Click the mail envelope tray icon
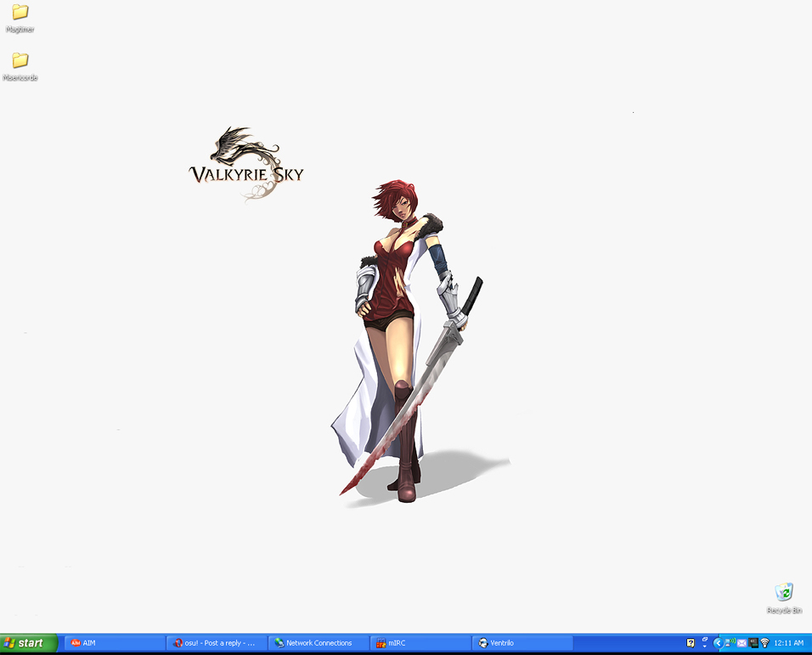 742,643
